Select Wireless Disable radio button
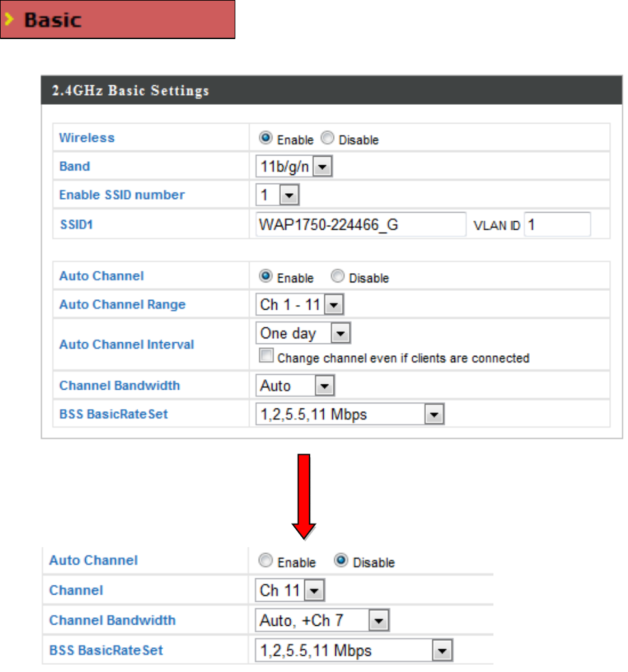The width and height of the screenshot is (628, 672). (327, 138)
